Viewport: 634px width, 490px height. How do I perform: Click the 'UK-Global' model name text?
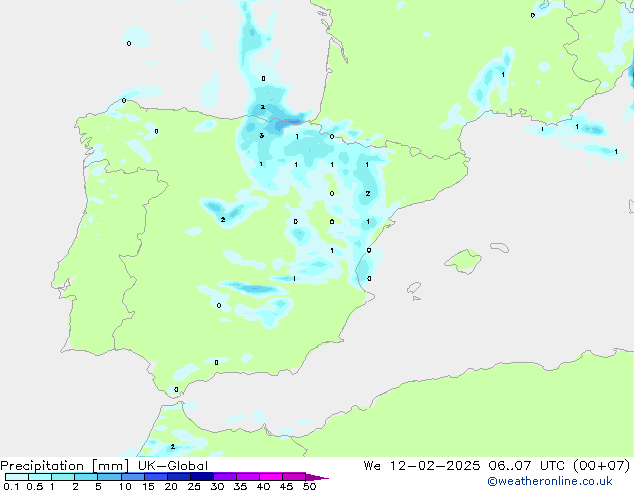[173, 466]
